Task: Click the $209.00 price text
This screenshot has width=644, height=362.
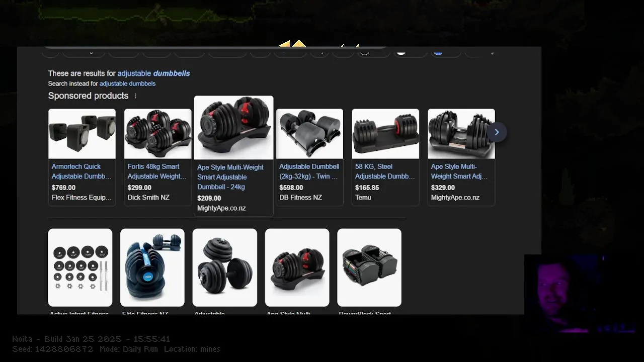Action: [x=209, y=198]
